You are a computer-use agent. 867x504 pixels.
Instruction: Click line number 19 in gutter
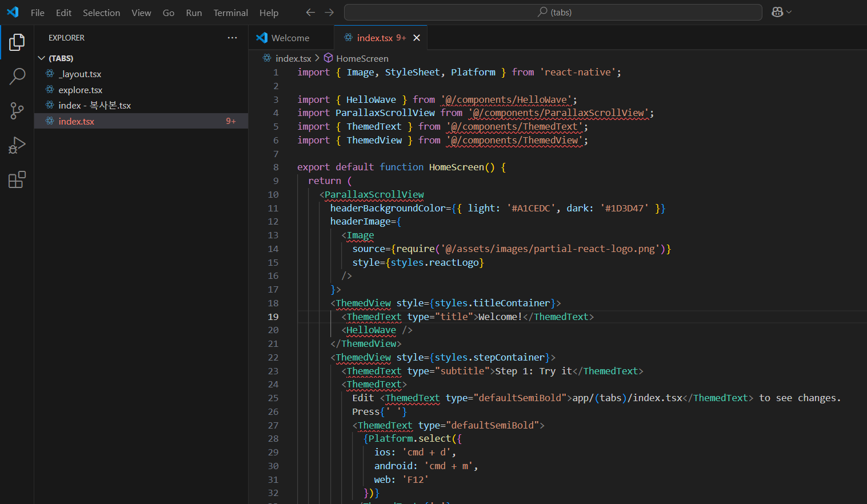[x=273, y=317]
